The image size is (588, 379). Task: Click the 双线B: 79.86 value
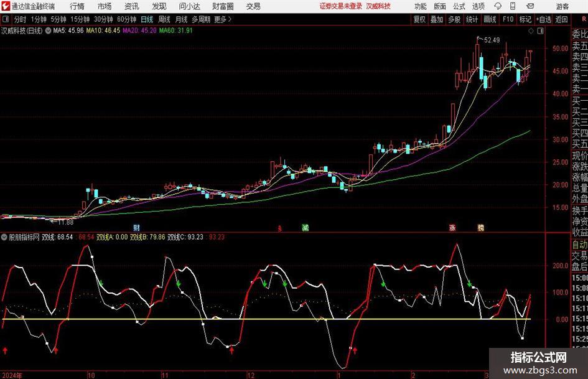[147, 237]
